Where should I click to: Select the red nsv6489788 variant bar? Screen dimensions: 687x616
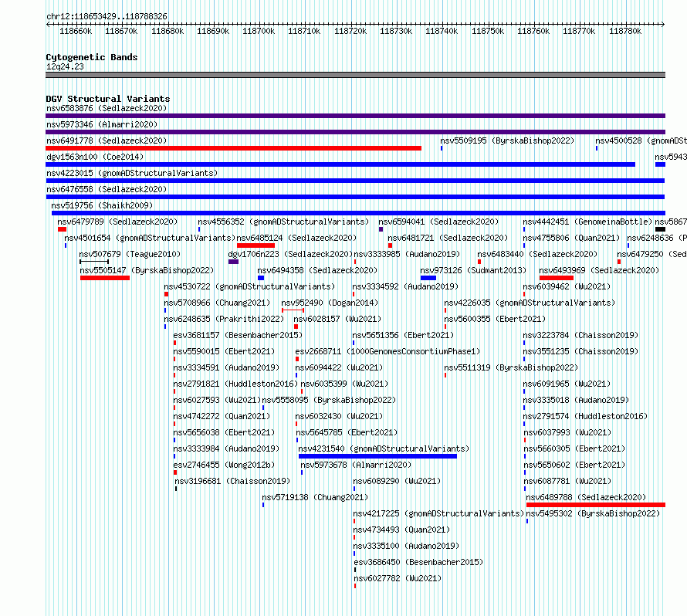595,505
